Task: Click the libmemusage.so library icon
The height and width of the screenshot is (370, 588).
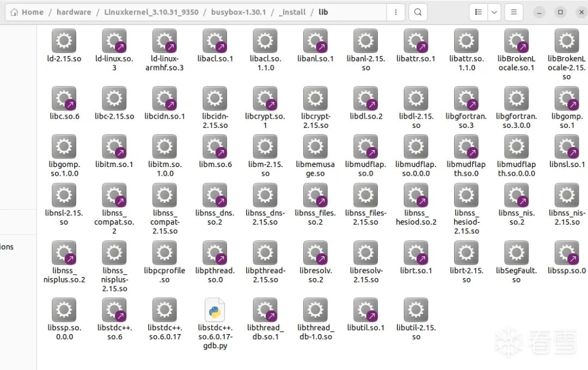Action: click(x=315, y=147)
